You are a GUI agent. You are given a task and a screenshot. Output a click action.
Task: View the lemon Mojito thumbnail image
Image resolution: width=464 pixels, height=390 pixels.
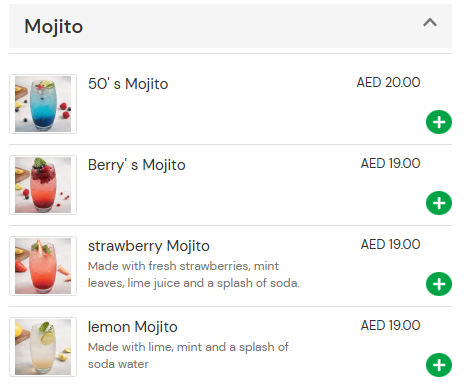pos(43,347)
